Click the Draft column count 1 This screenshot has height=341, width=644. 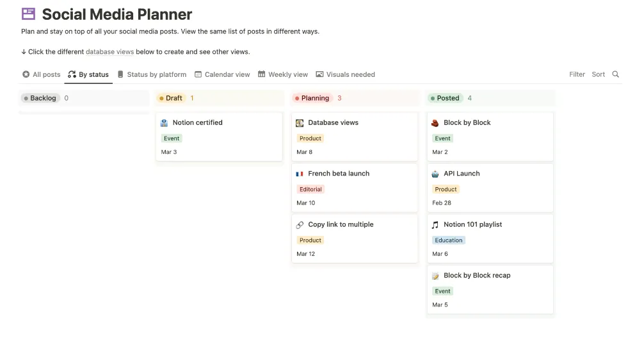[x=192, y=98]
